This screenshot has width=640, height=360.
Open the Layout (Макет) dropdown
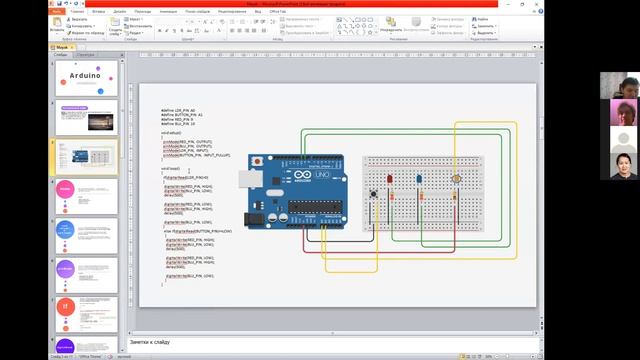(x=133, y=19)
